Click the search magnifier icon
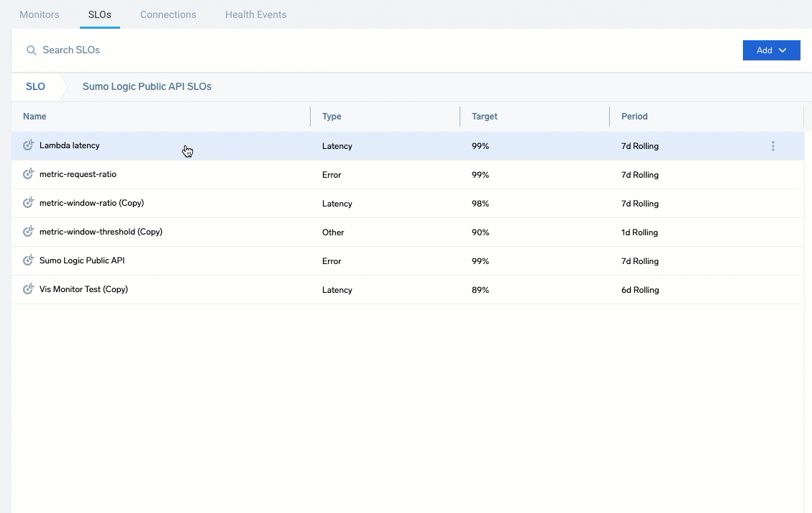Screen dimensions: 812x513 coord(32,50)
